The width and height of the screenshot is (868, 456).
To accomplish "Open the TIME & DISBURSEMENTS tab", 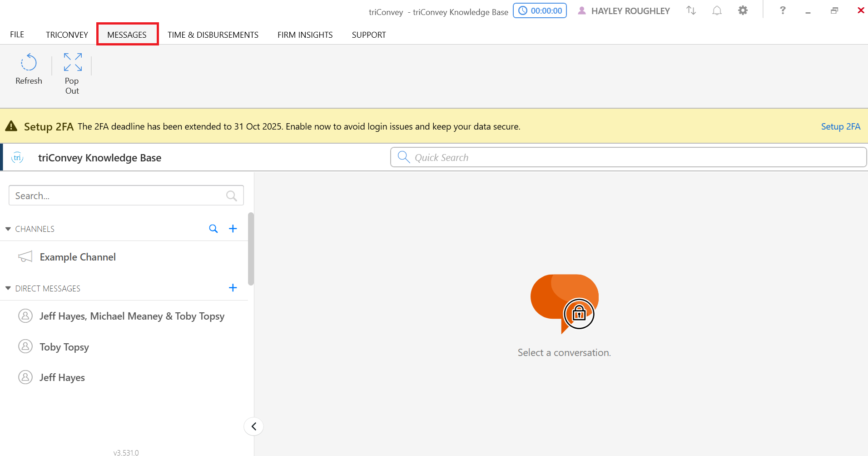I will [x=213, y=35].
